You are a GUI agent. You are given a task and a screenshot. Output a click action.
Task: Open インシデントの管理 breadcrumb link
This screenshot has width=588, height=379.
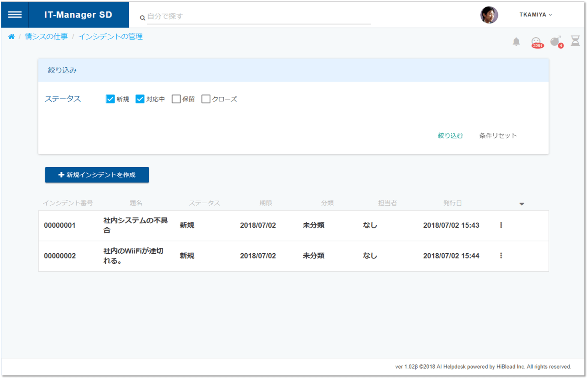pyautogui.click(x=110, y=37)
